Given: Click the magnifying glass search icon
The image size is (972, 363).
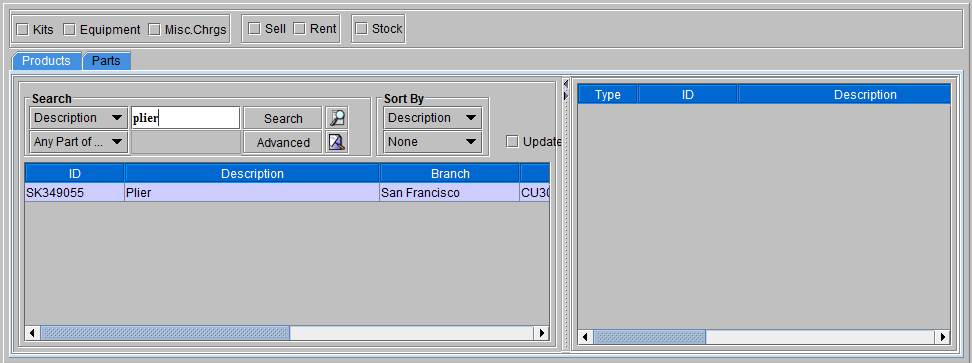Looking at the screenshot, I should click(337, 118).
